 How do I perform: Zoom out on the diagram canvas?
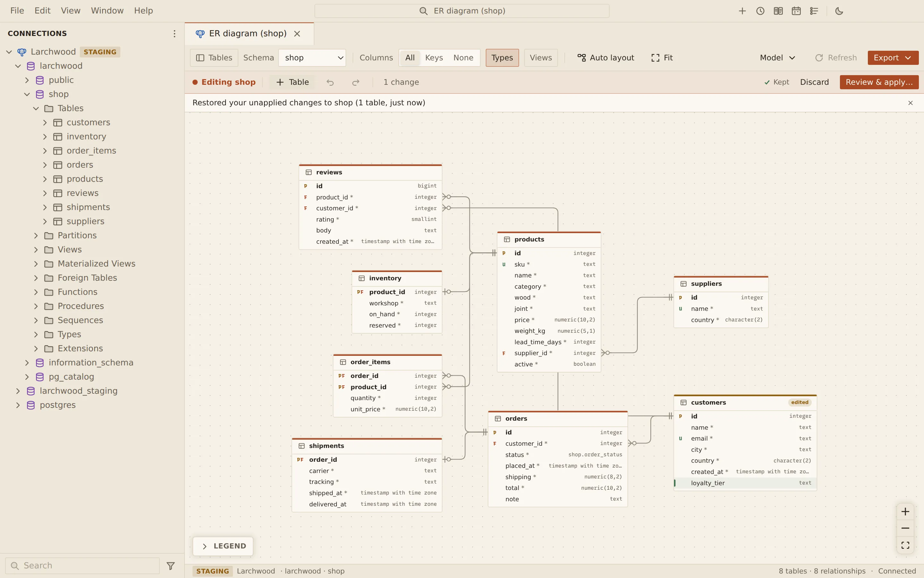coord(905,528)
